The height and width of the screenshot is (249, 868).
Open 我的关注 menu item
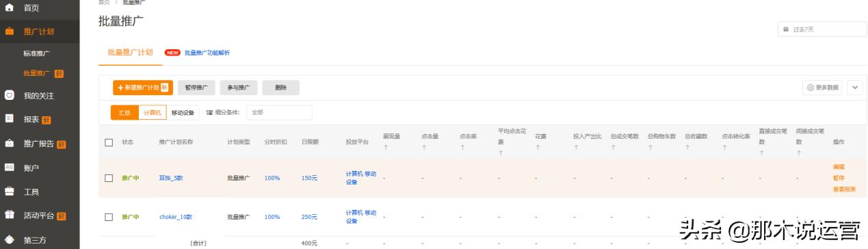(39, 96)
